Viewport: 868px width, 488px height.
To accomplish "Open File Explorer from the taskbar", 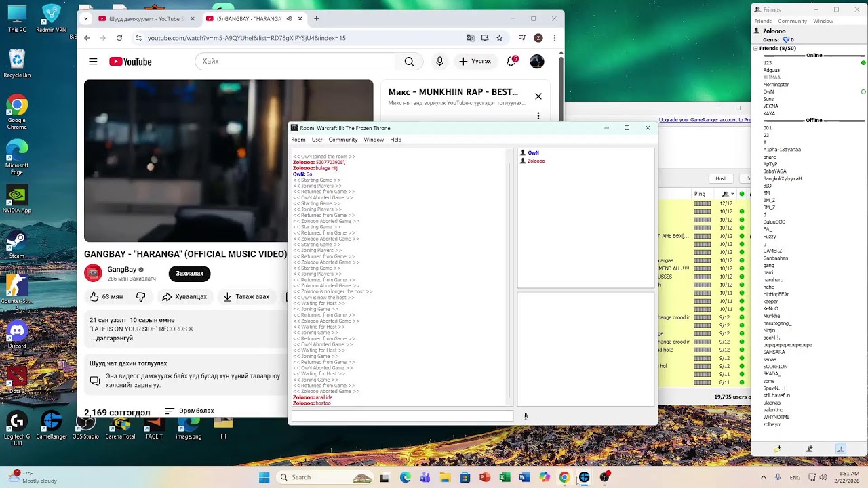I will [445, 477].
